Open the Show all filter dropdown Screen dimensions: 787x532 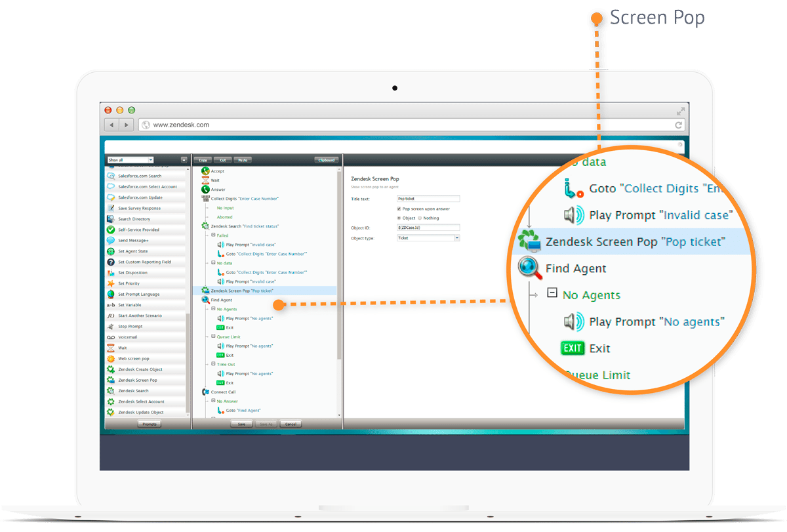tap(130, 159)
